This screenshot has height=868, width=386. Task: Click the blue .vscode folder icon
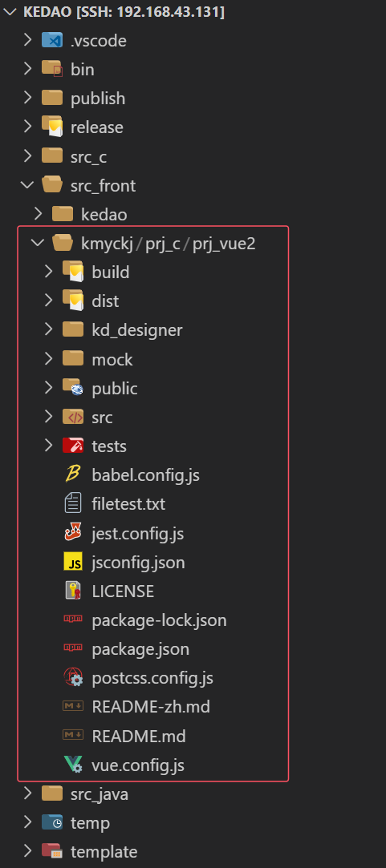52,40
